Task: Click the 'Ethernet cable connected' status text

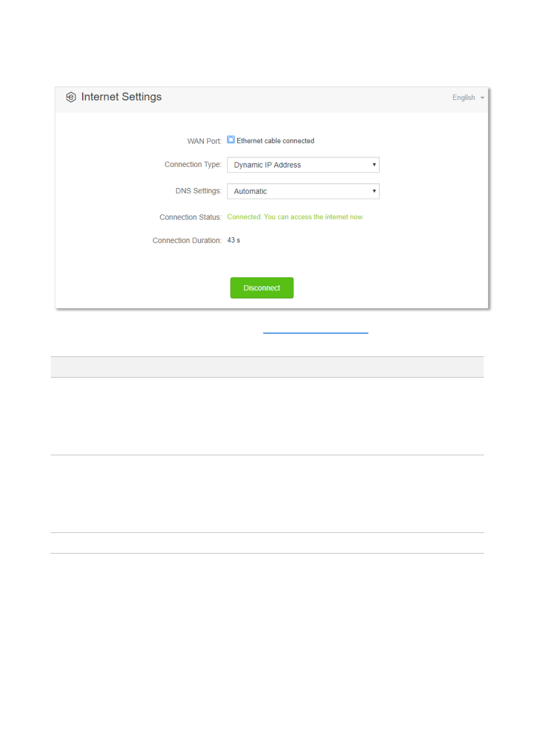Action: coord(275,141)
